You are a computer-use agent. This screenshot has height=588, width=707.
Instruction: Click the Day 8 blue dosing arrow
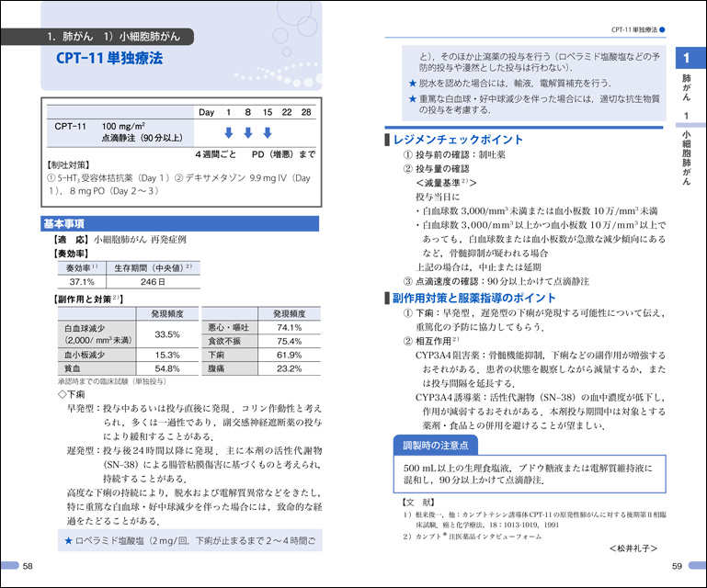pos(248,132)
